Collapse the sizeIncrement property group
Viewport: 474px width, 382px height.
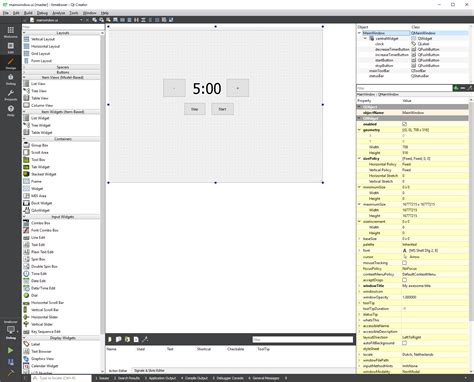tap(359, 222)
